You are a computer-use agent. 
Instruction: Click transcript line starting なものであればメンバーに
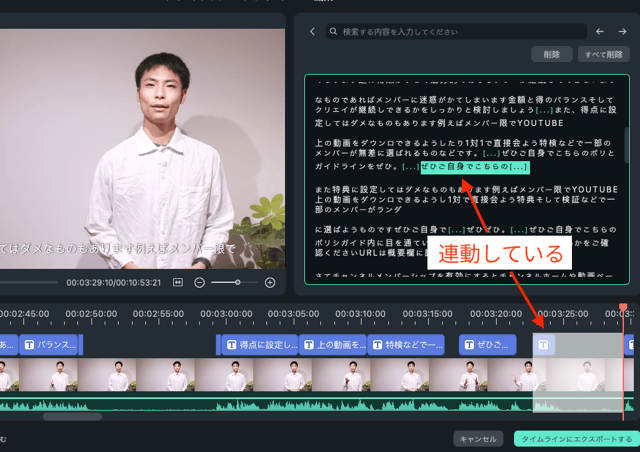pos(464,100)
